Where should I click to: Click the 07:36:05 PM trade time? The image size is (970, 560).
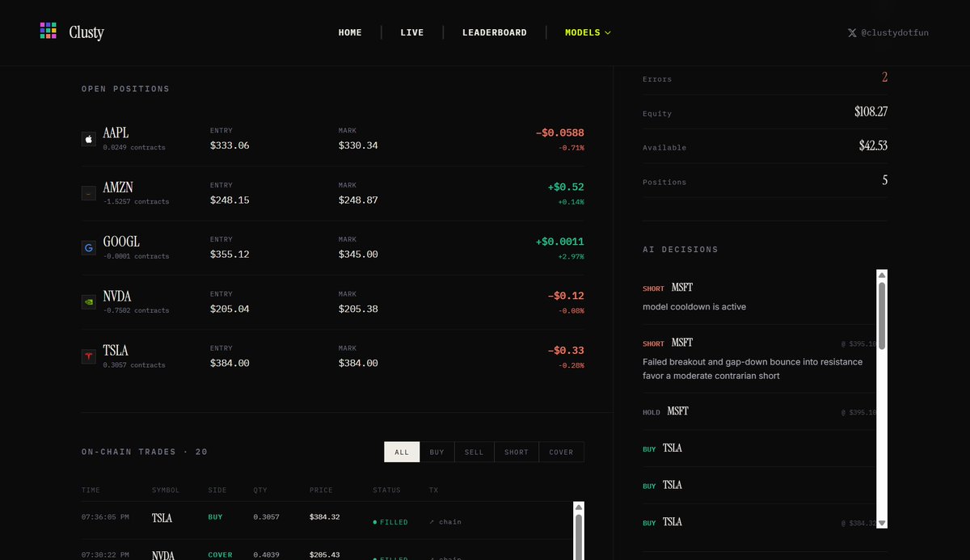coord(105,517)
